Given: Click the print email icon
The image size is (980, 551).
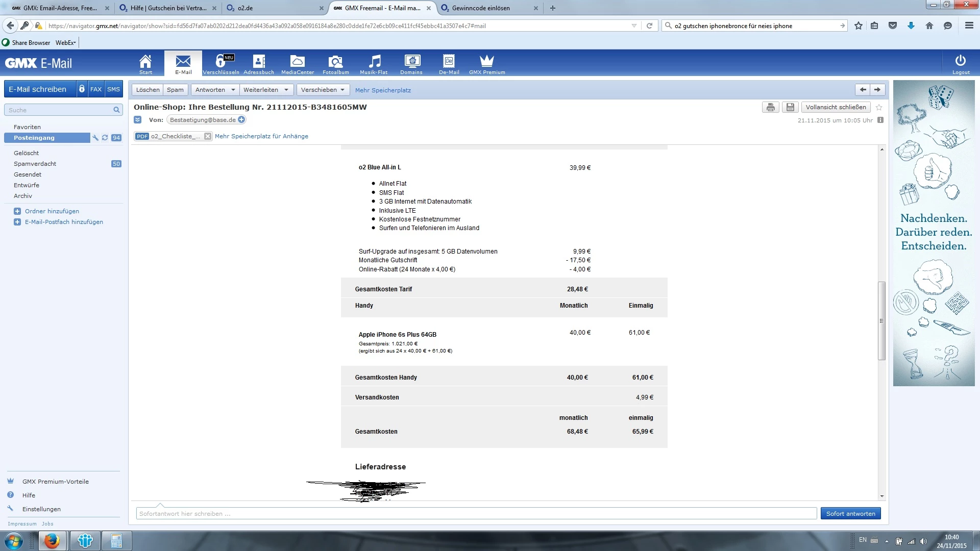Looking at the screenshot, I should tap(770, 107).
